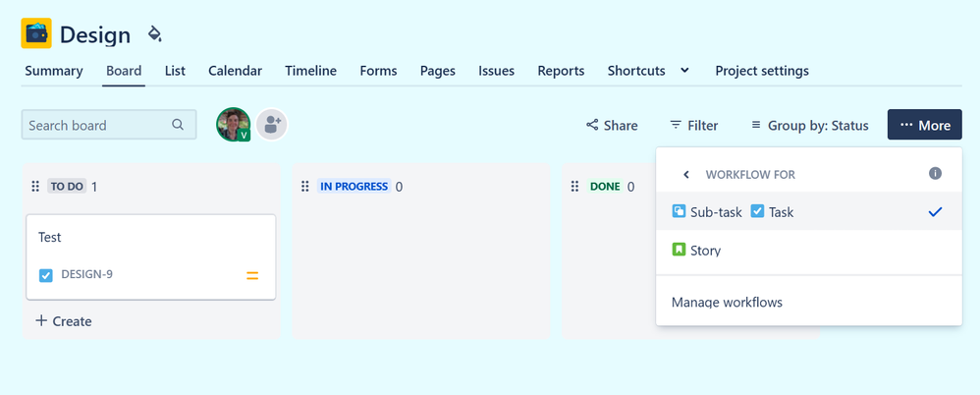Select the user avatar photo filter
The image size is (980, 395).
click(x=233, y=125)
